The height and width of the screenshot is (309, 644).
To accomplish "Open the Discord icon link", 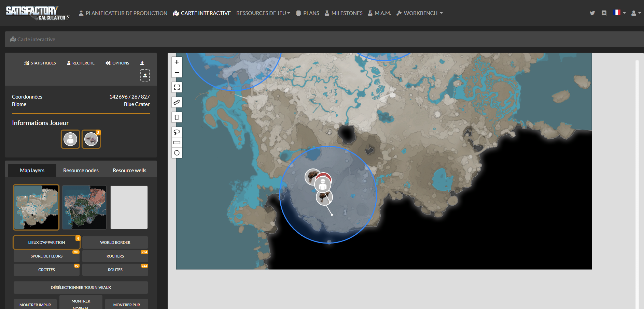I will [604, 13].
